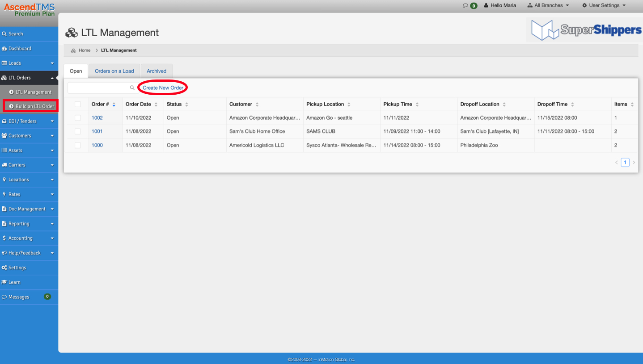Open order 1000 link
643x364 pixels.
point(97,145)
